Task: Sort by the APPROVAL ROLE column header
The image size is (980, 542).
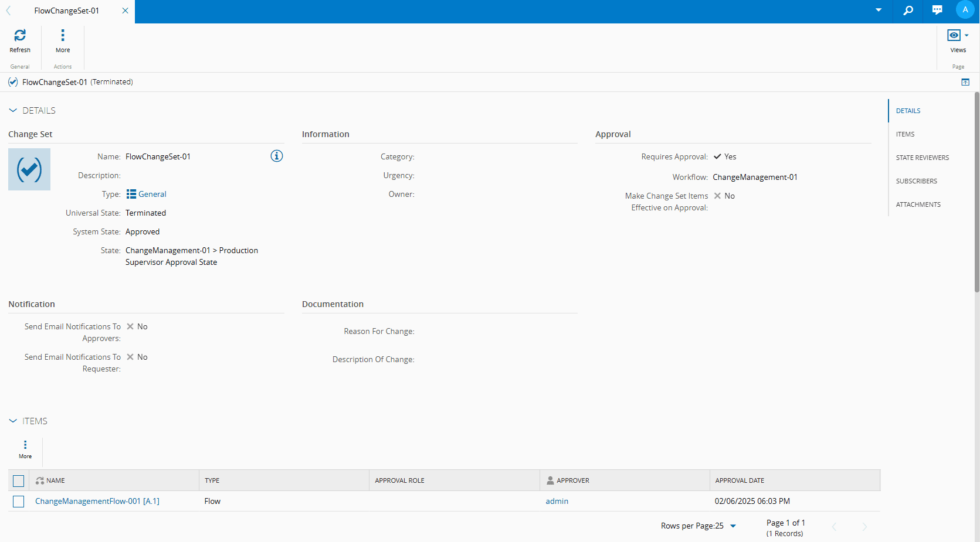Action: (x=454, y=480)
